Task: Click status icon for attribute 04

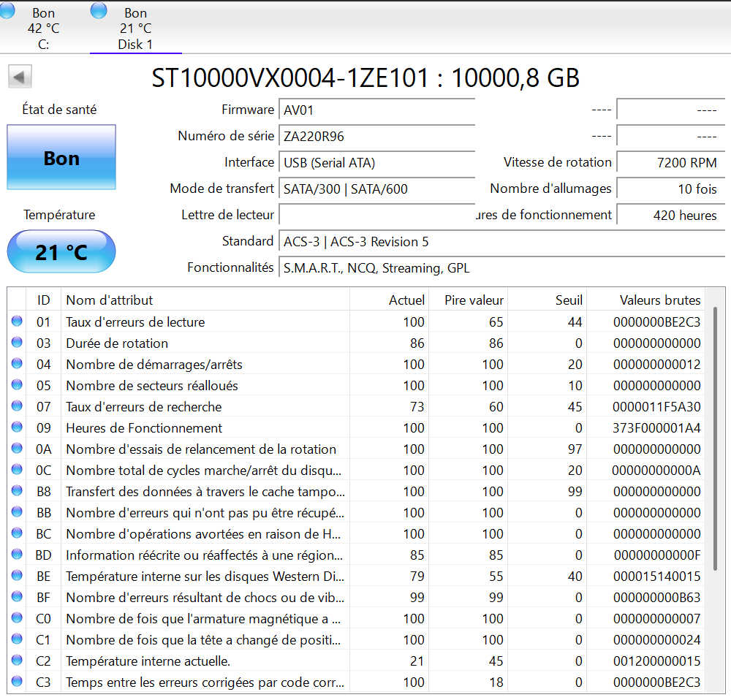Action: (x=17, y=363)
